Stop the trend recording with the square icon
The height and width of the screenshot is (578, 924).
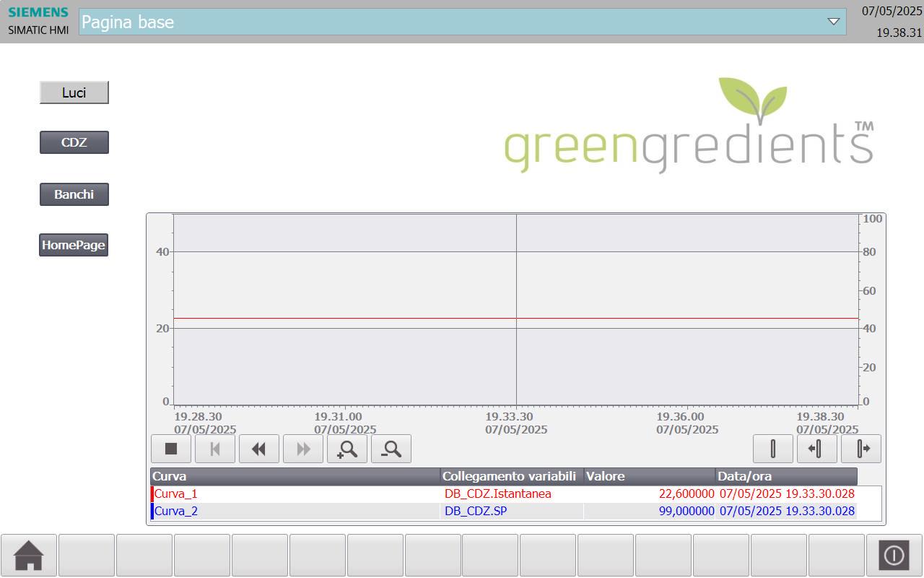click(171, 449)
